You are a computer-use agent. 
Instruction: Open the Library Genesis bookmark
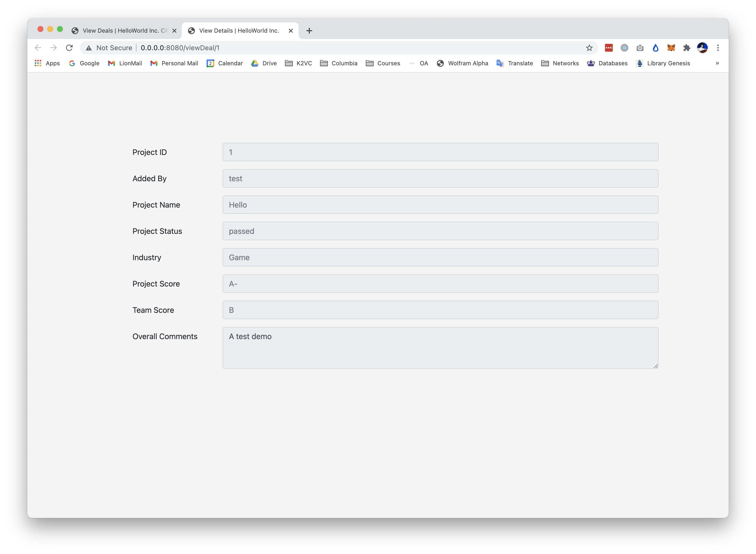coord(663,63)
